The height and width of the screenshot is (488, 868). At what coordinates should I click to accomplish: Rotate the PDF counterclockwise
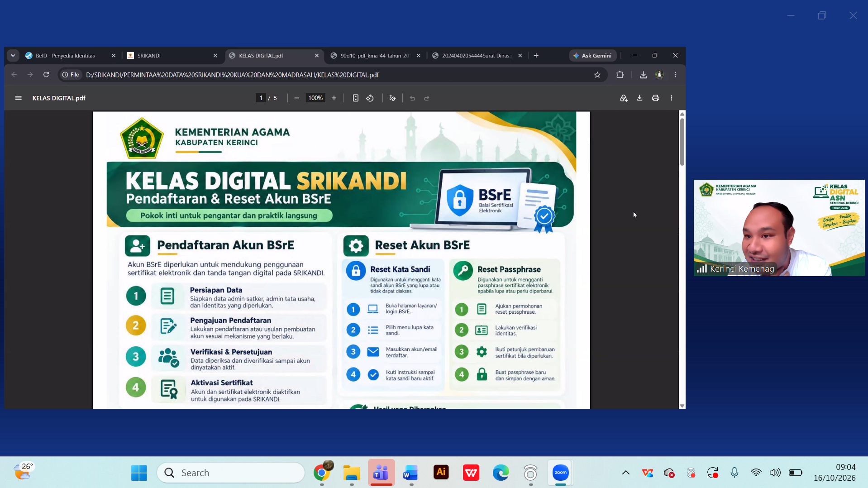click(x=370, y=98)
